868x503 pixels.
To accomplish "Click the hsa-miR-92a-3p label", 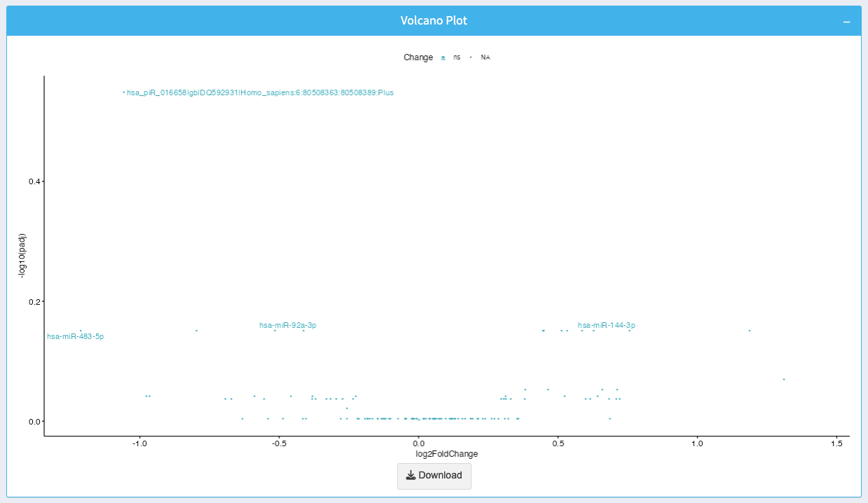I will pyautogui.click(x=287, y=325).
